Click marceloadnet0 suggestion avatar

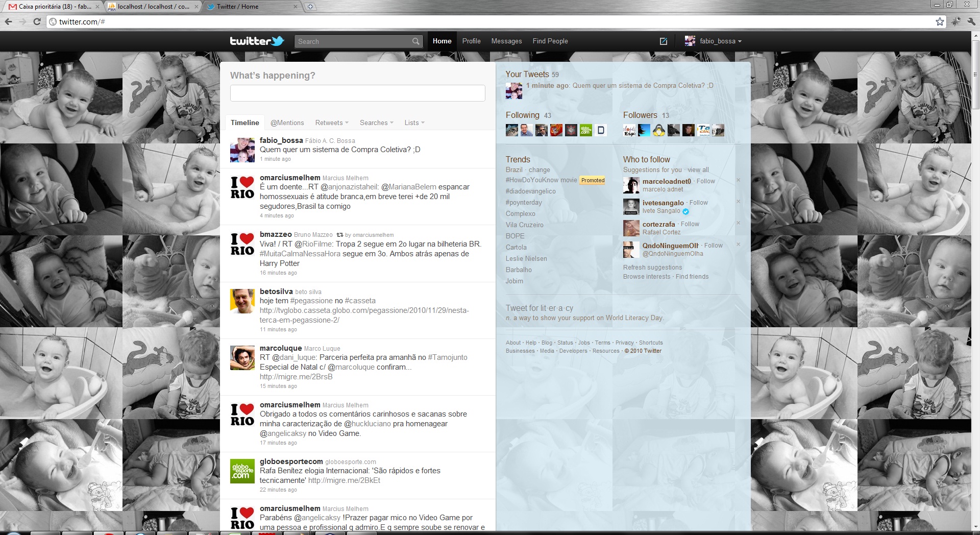631,185
